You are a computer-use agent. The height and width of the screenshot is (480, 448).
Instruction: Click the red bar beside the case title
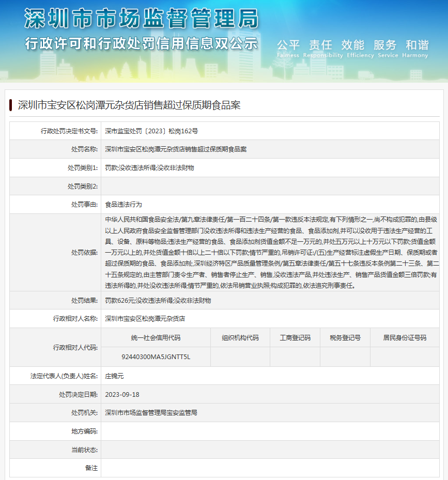(x=11, y=105)
